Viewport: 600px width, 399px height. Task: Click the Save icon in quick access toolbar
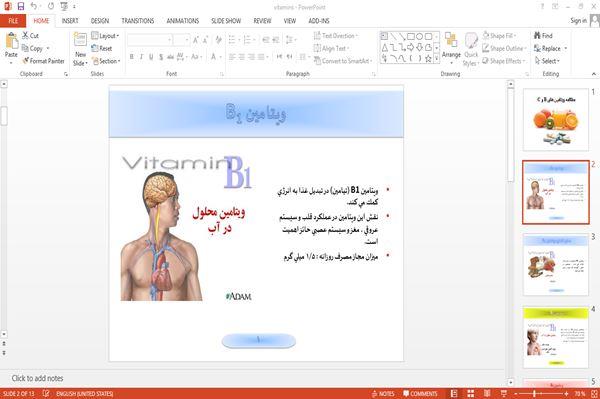(x=21, y=6)
